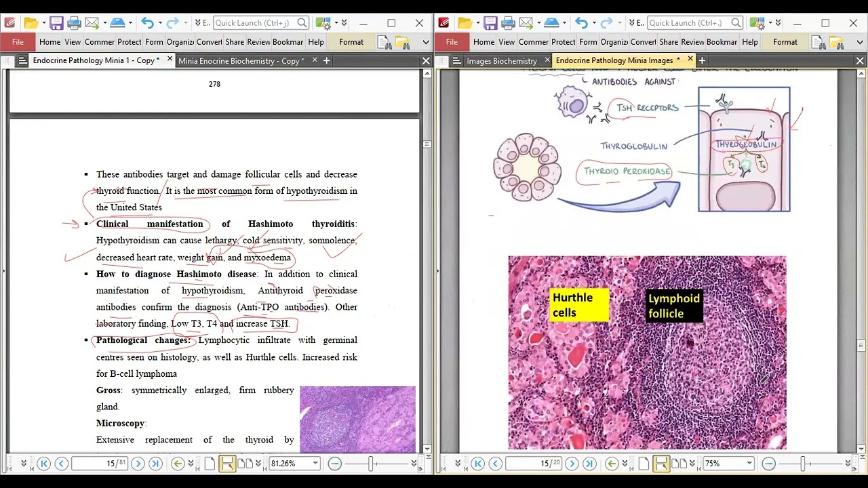868x488 pixels.
Task: Adjust zoom slider handle in right window
Action: (x=803, y=464)
